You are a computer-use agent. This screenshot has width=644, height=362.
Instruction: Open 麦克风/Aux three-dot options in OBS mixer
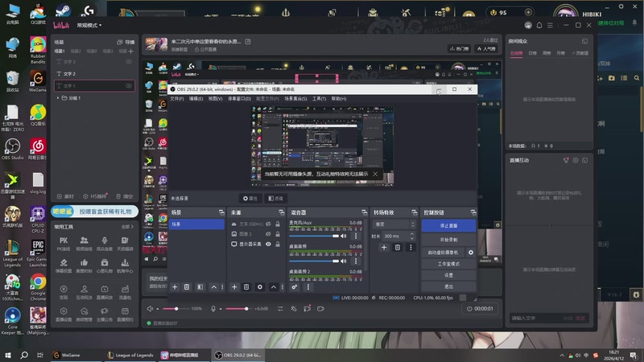356,236
